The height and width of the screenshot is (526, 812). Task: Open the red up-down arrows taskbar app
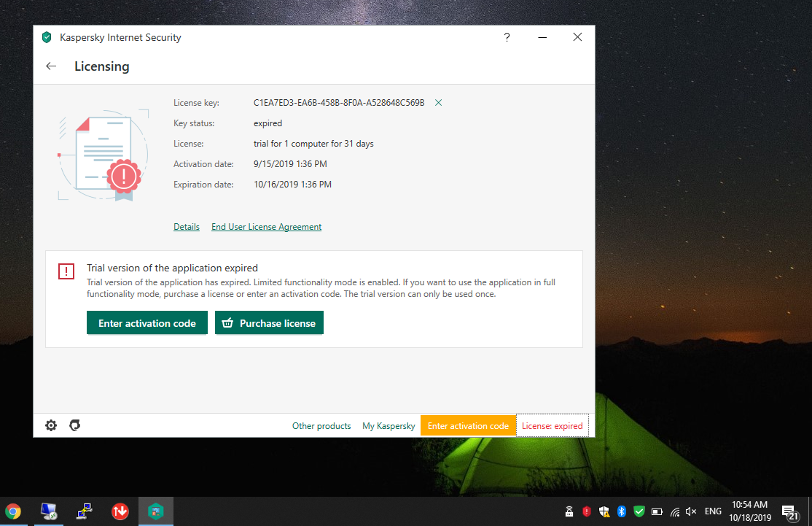120,511
